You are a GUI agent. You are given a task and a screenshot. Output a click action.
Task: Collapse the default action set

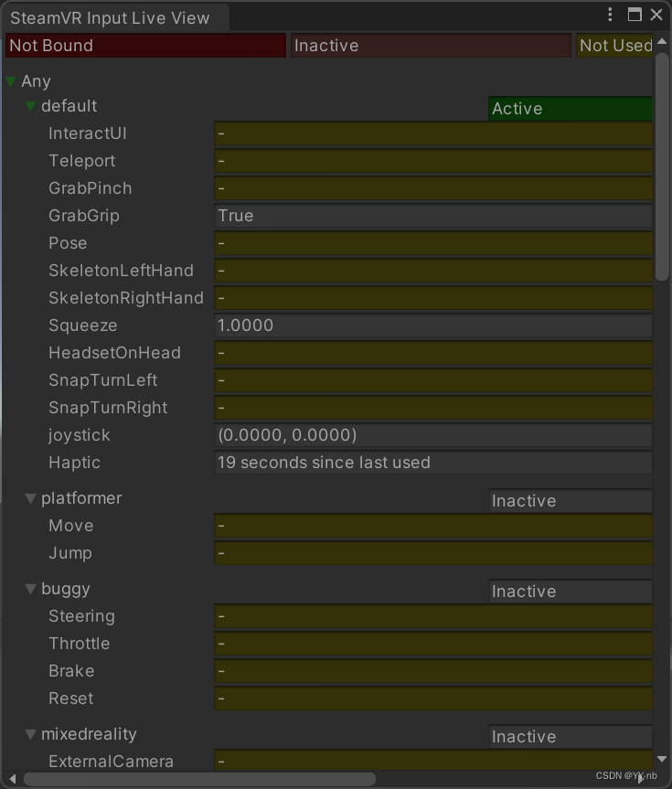[x=31, y=106]
